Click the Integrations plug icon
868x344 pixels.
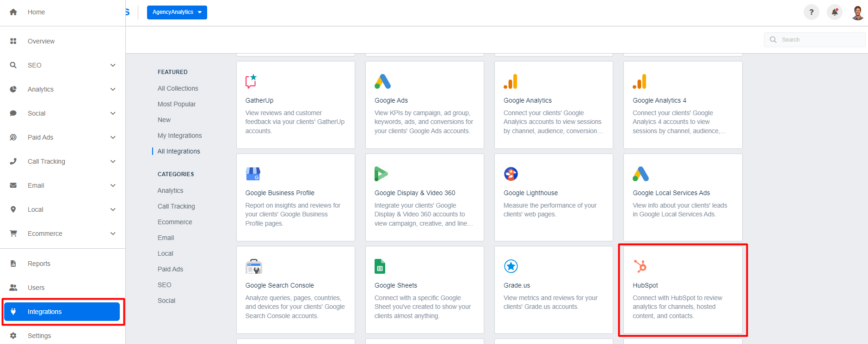(13, 312)
